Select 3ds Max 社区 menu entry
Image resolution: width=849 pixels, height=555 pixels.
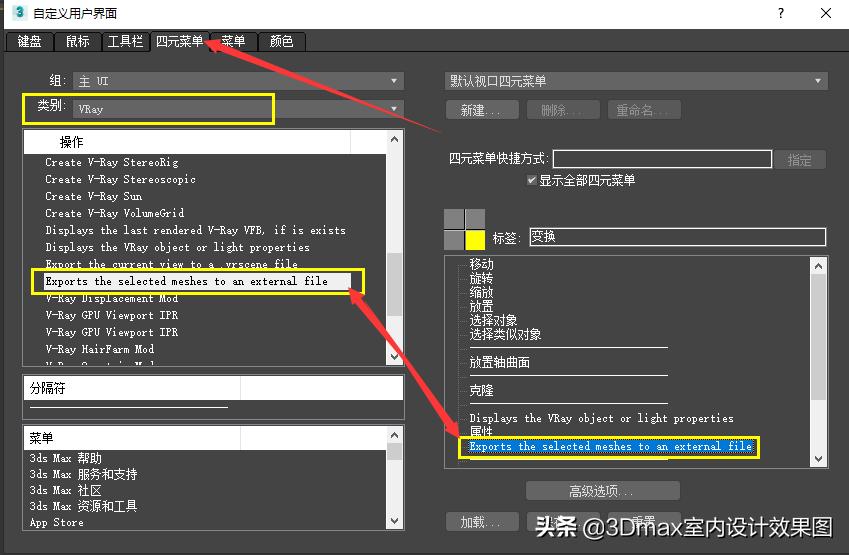point(66,490)
